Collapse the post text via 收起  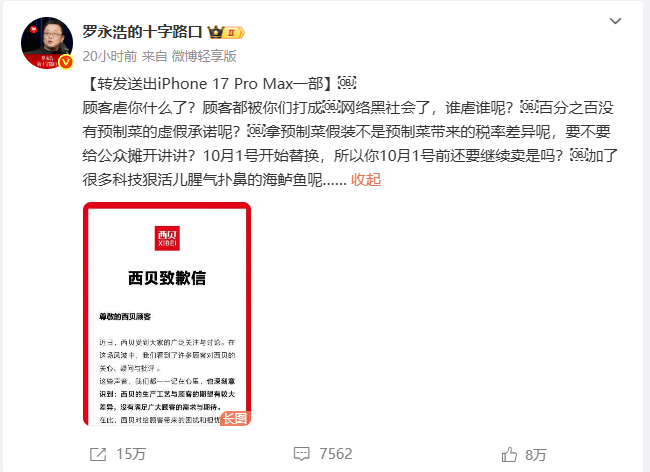click(366, 179)
